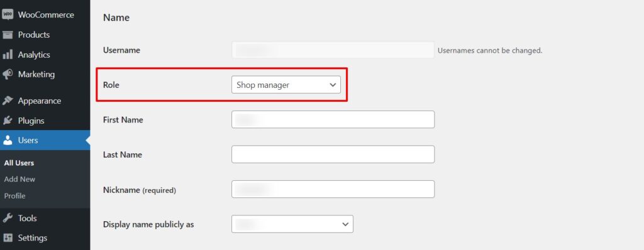
Task: Click the Analytics bar chart icon
Action: click(8, 55)
